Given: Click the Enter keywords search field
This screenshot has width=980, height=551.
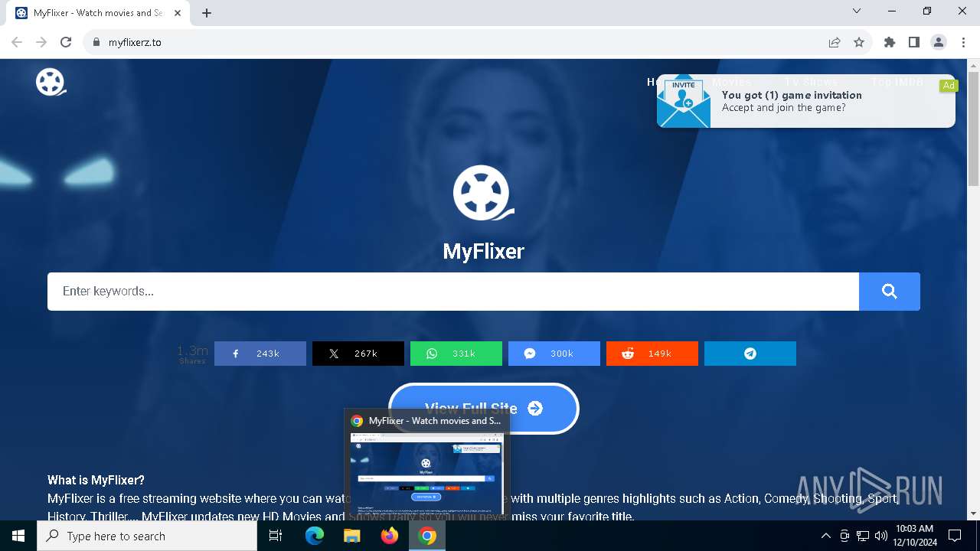Looking at the screenshot, I should tap(453, 292).
